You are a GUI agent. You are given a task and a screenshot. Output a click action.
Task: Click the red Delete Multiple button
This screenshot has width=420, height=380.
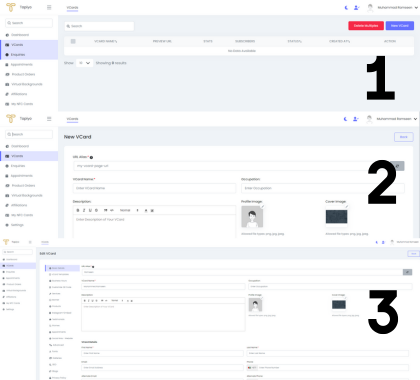pos(366,26)
